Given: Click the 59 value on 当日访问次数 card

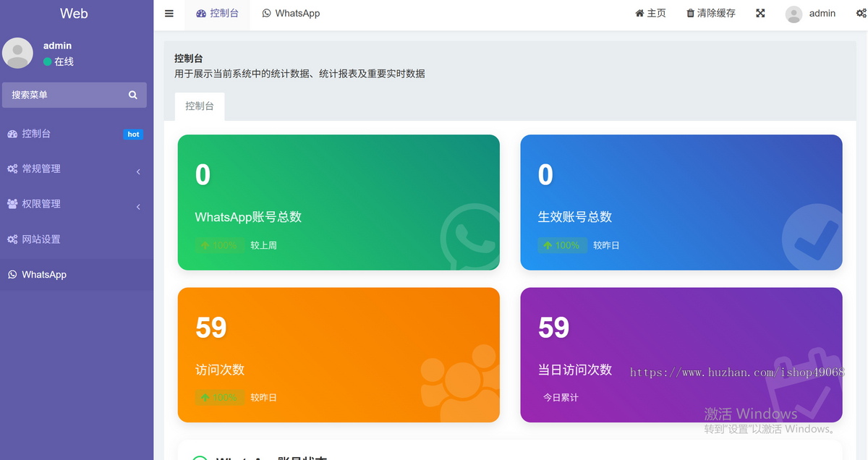Looking at the screenshot, I should tap(554, 328).
